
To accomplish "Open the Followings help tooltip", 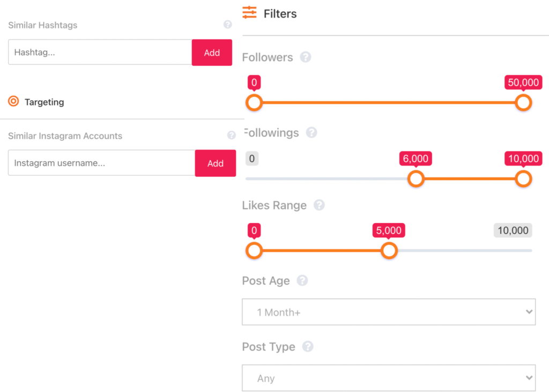I will [311, 133].
